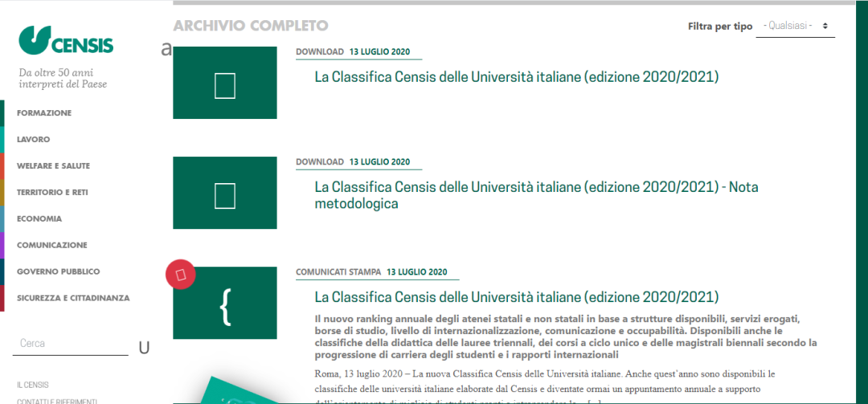
Task: Click the Censis logo
Action: point(66,40)
